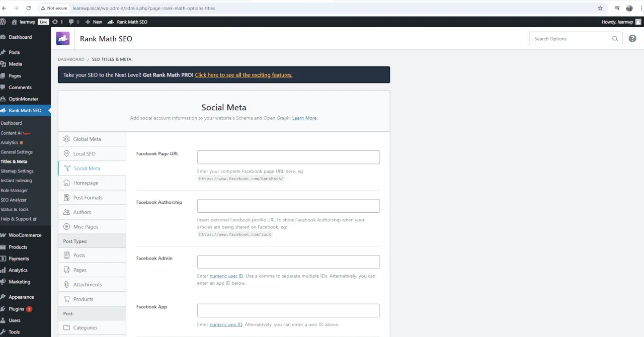Click the search magnifier icon in Search Options

615,39
